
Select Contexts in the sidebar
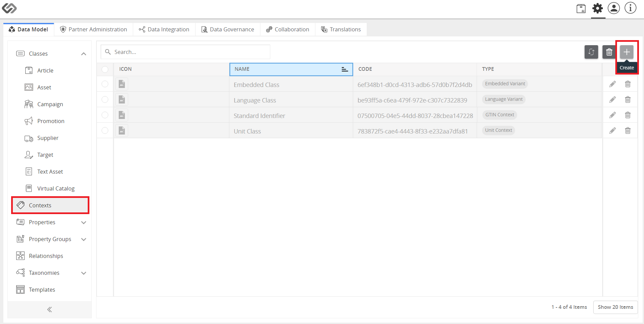[x=50, y=205]
